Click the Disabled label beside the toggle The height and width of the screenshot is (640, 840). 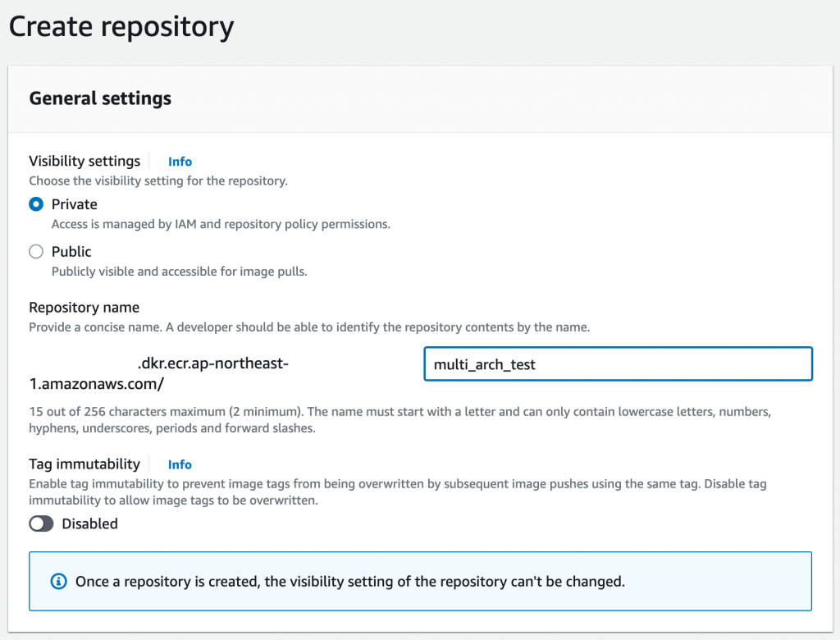(89, 523)
